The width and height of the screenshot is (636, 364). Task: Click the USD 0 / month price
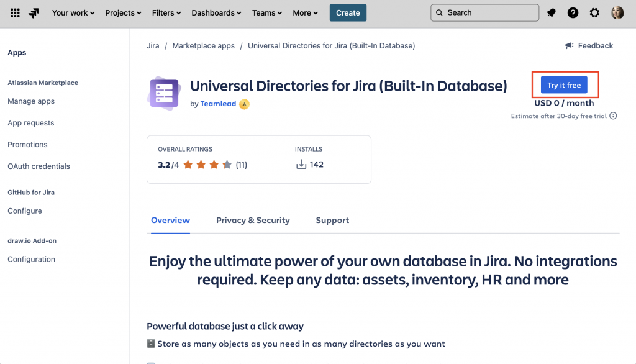(564, 103)
